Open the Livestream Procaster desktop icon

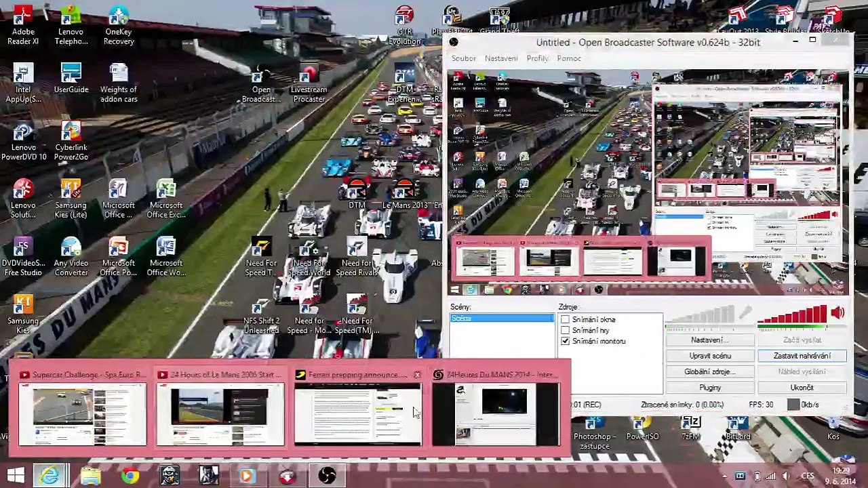309,83
